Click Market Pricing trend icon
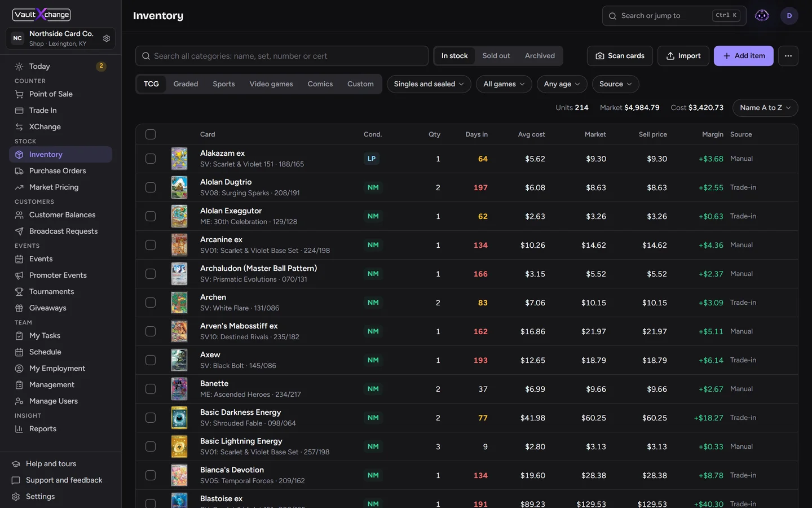 coord(19,187)
